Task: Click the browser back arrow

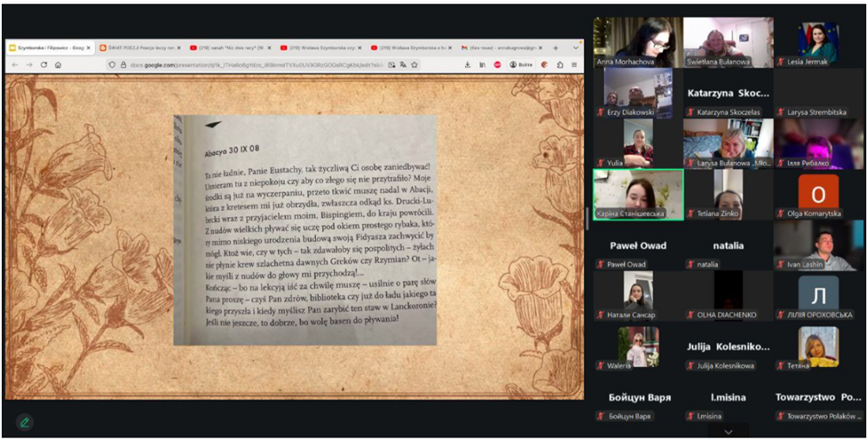Action: coord(15,65)
